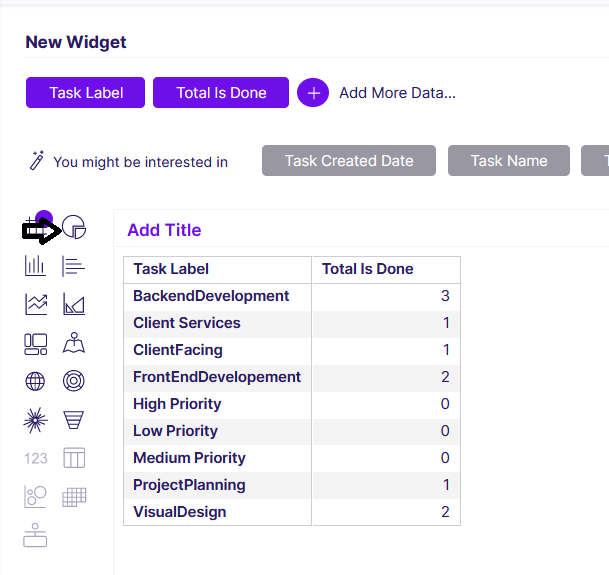Click the purple plus add data button
Viewport: 609px width, 575px height.
point(313,92)
